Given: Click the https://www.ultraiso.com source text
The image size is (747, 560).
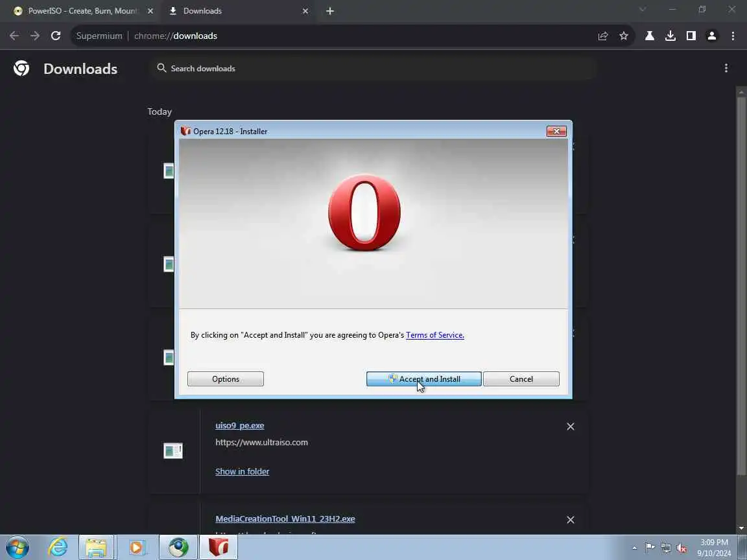Looking at the screenshot, I should [x=261, y=443].
